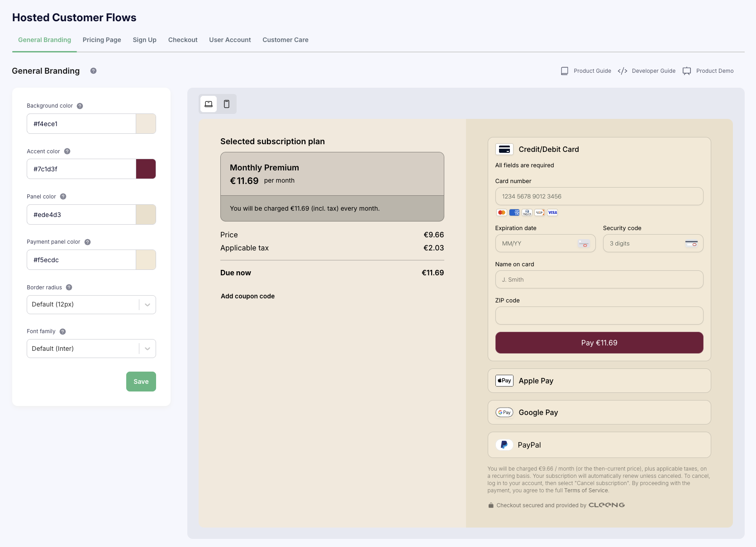The image size is (756, 547).
Task: Click Add coupon code
Action: 247,296
